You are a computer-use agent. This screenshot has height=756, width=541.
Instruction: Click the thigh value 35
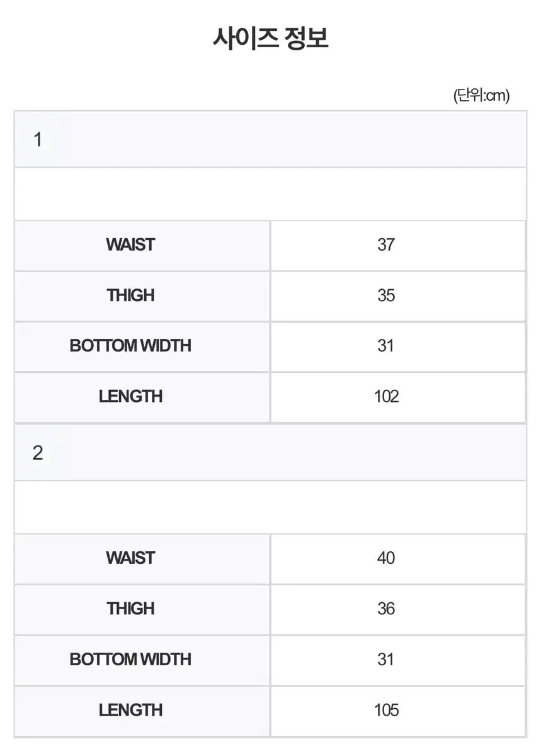point(386,295)
